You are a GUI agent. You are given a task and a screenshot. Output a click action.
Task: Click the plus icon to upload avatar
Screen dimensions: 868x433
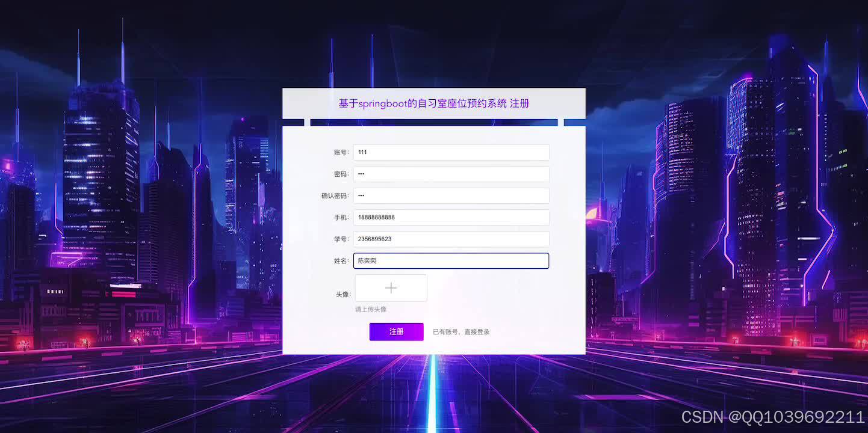click(x=391, y=288)
